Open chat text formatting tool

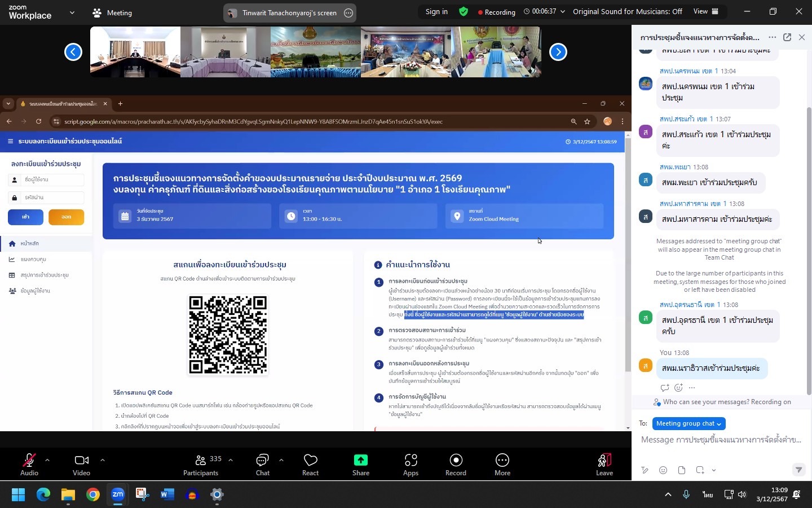(x=645, y=470)
